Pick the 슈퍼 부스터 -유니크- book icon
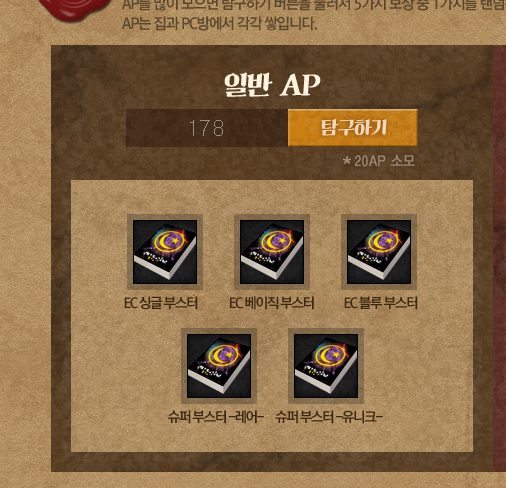The width and height of the screenshot is (506, 488). [x=326, y=366]
